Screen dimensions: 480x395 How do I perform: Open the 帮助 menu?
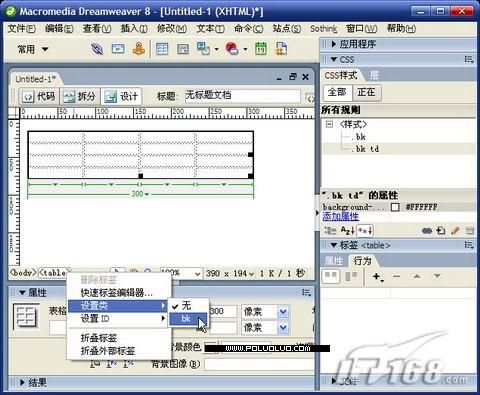click(401, 29)
